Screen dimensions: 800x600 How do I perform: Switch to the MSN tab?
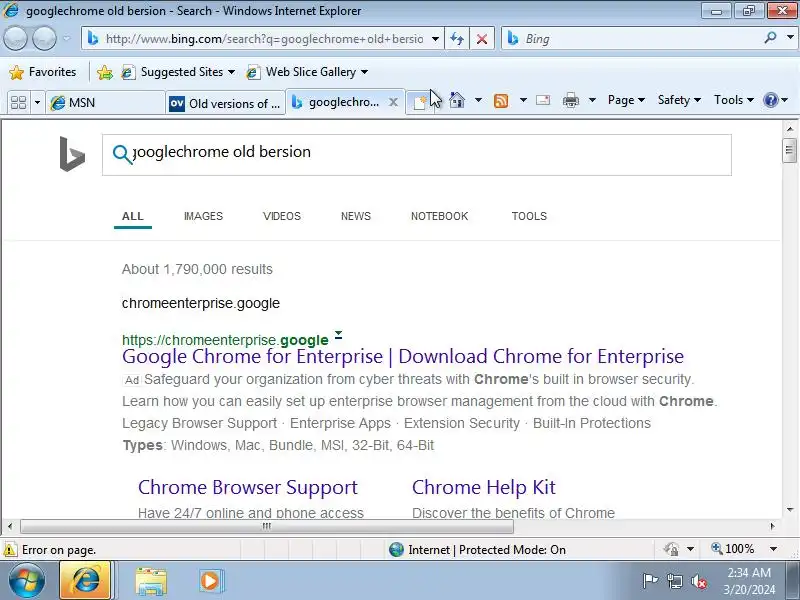point(106,103)
